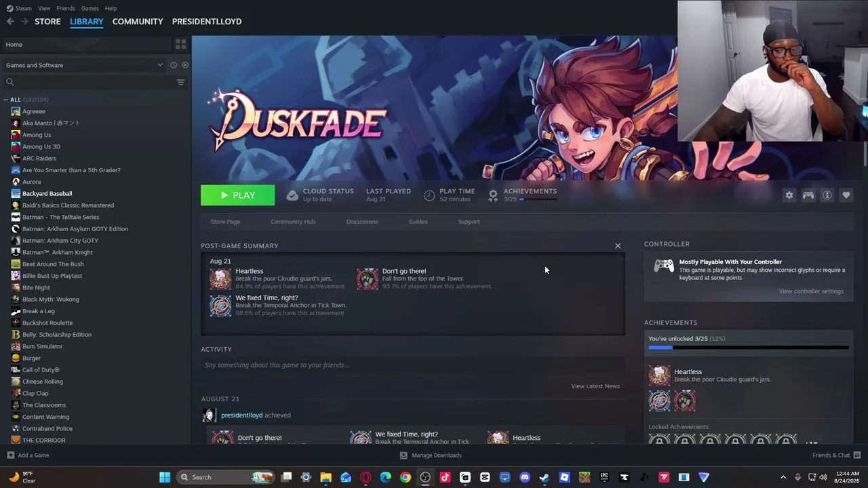Launch Google Chrome from the taskbar
The width and height of the screenshot is (868, 488).
point(406,477)
